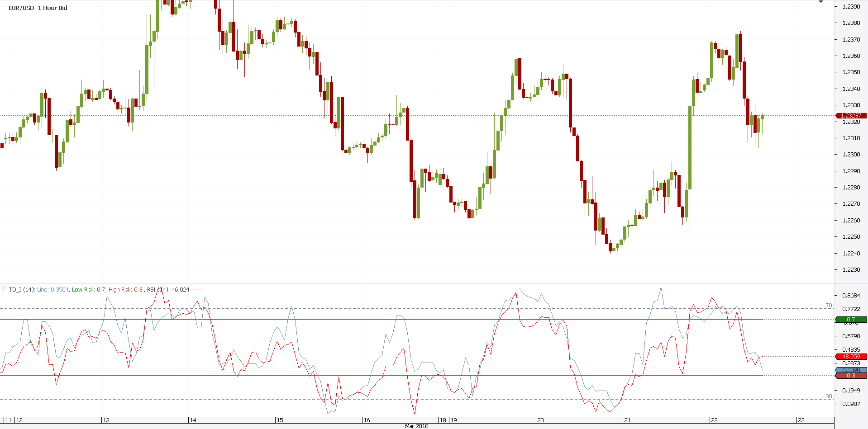Screen dimensions: 868x429
Task: Click the green 0.7 Low Risk level tag
Action: 852,320
